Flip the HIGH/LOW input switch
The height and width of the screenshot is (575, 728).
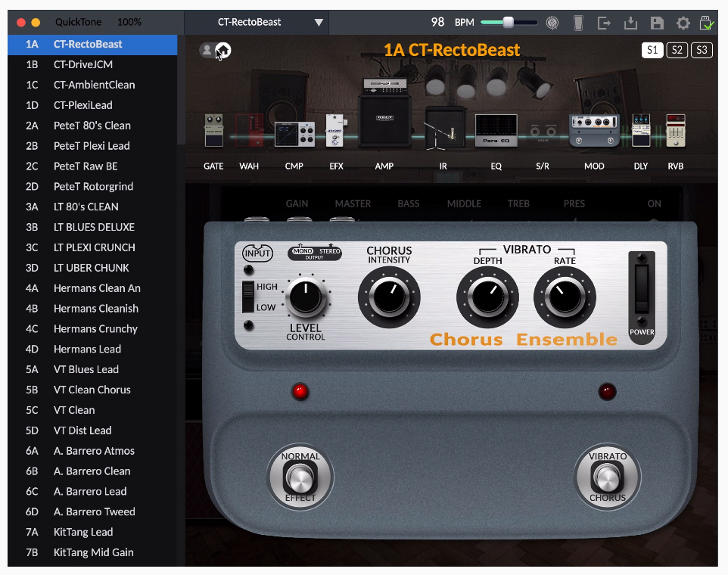pyautogui.click(x=248, y=297)
